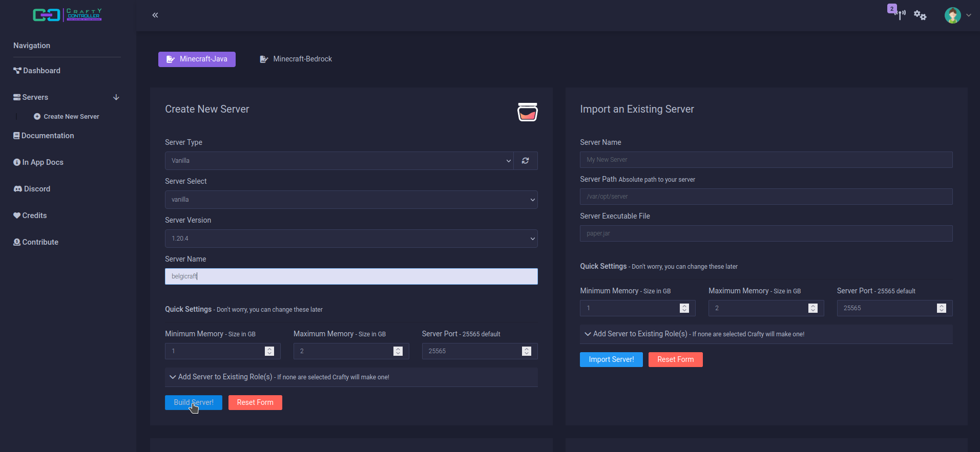Open the Server Select dropdown

click(x=351, y=200)
